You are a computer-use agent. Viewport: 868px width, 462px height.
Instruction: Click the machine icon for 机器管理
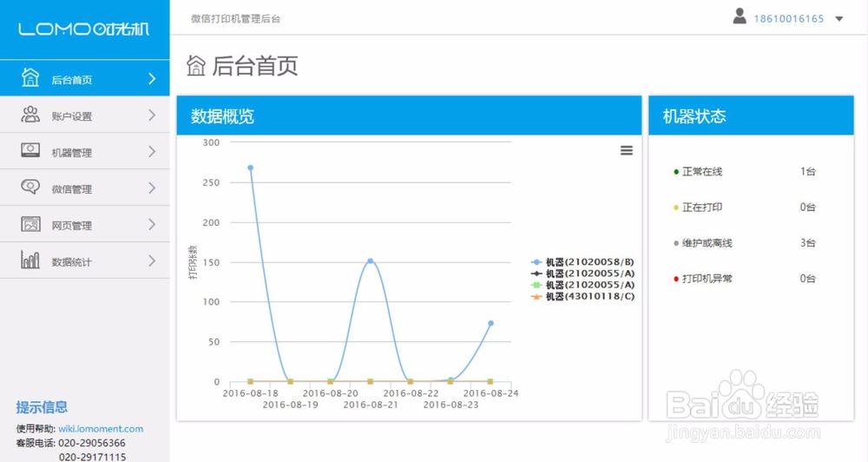tap(30, 150)
